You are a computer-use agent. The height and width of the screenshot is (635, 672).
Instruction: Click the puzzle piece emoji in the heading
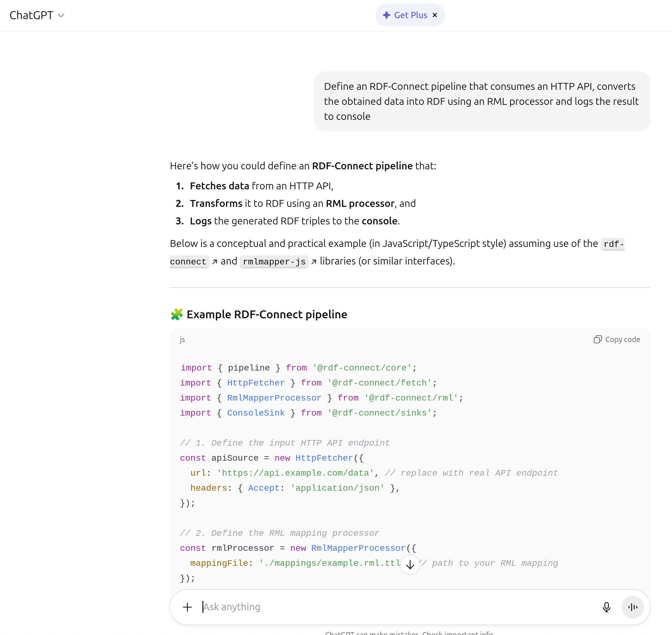point(177,314)
